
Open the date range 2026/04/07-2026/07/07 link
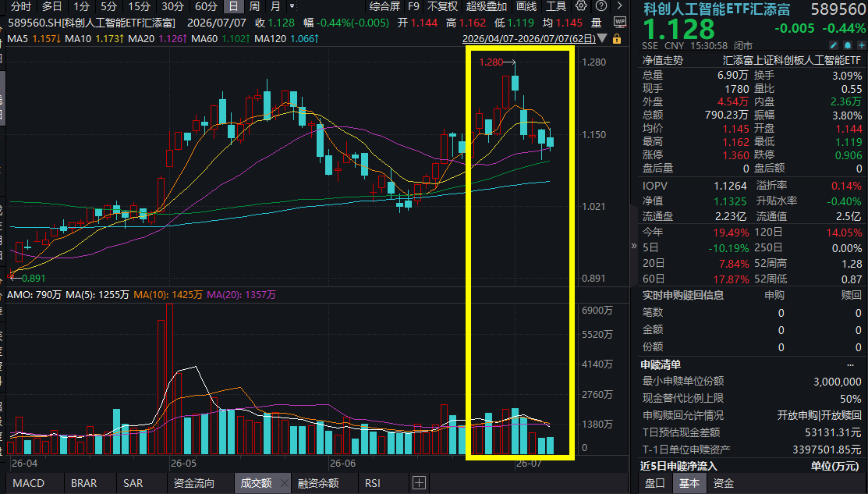point(529,39)
